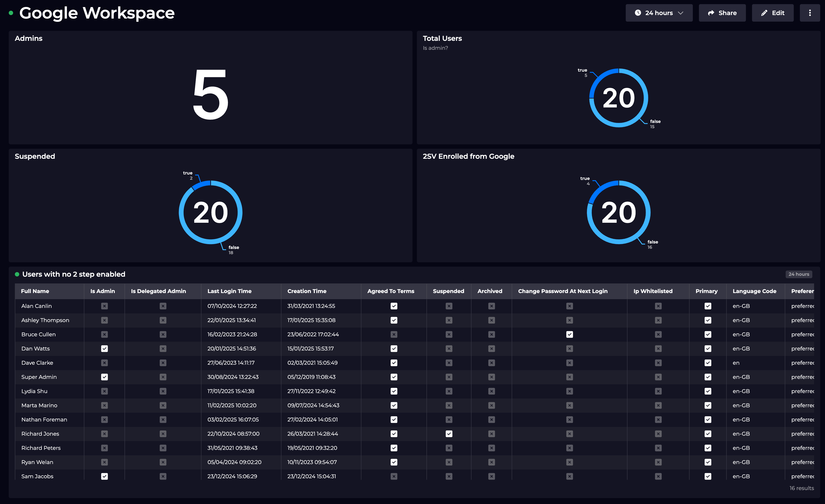Toggle Archived checkbox for Richard Peters
This screenshot has width=825, height=504.
tap(492, 448)
